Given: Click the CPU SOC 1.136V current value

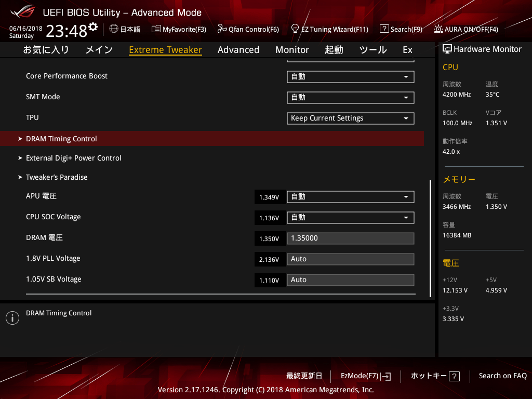Looking at the screenshot, I should click(269, 218).
